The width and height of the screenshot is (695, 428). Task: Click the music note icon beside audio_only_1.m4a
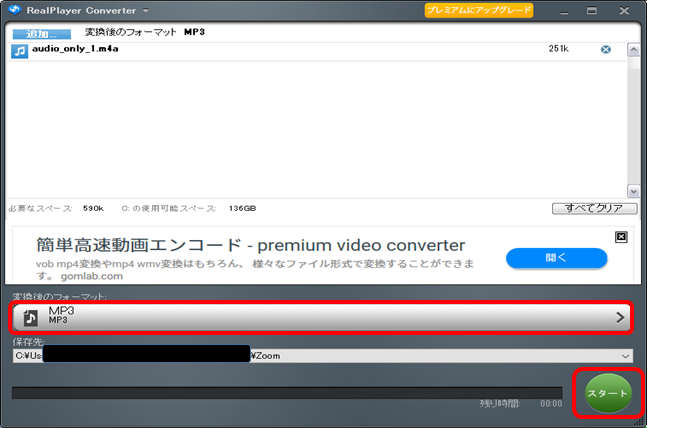20,50
